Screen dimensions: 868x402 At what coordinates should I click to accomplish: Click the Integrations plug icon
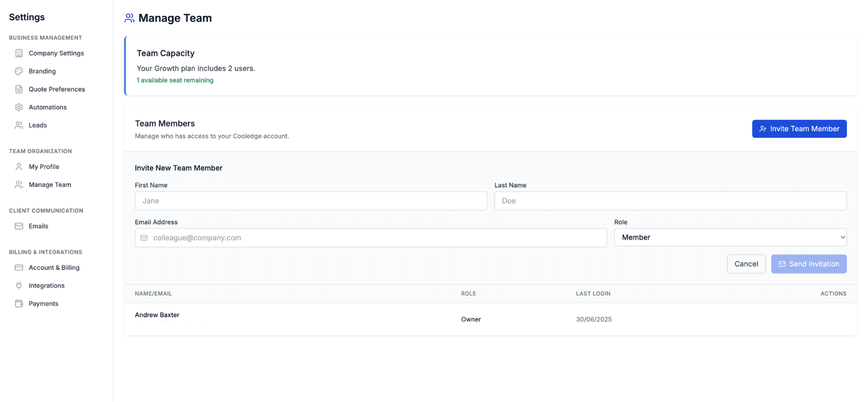(19, 286)
